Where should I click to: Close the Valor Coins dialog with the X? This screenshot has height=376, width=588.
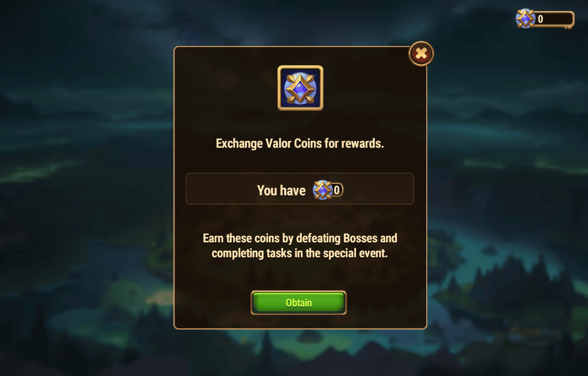tap(421, 53)
